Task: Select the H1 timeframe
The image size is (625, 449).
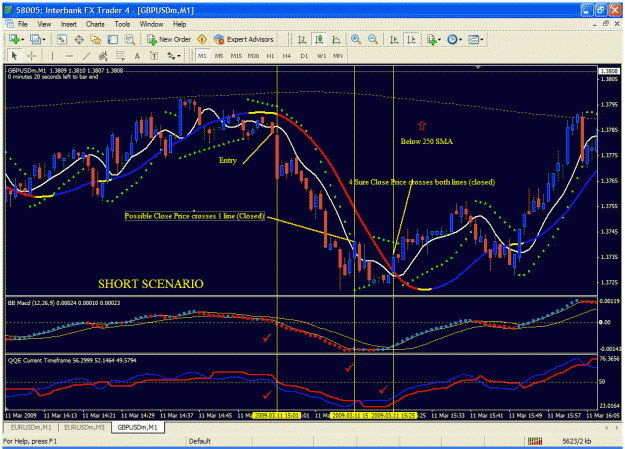Action: pos(270,56)
